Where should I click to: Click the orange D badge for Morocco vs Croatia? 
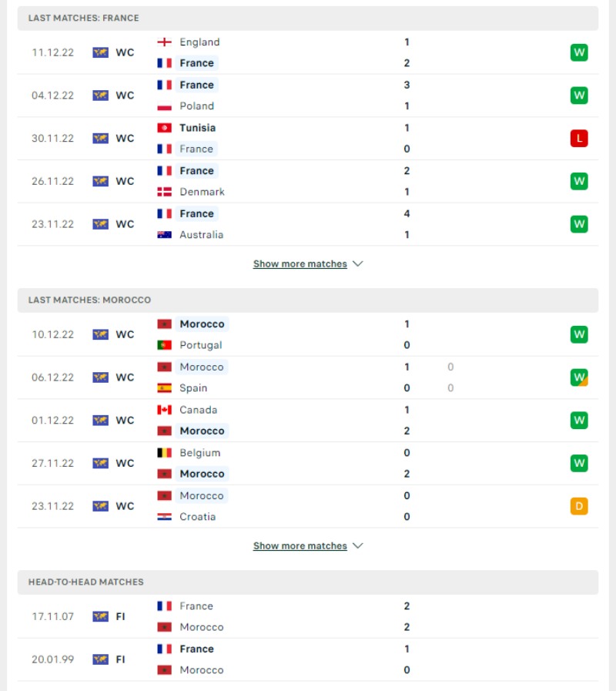(x=579, y=506)
